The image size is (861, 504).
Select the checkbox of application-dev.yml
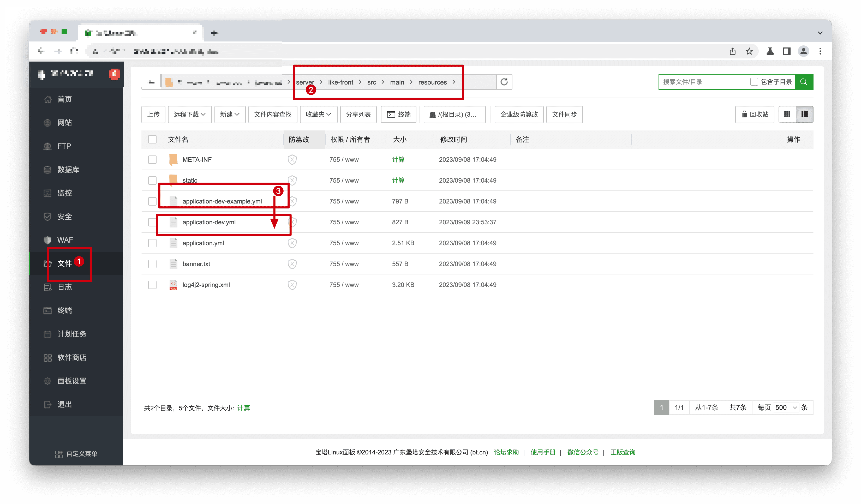pos(152,222)
